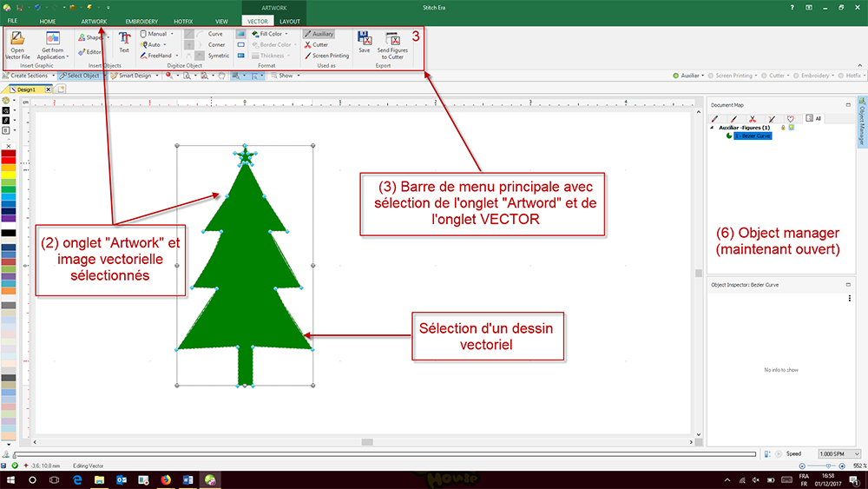Click the Get from Application icon
The height and width of the screenshot is (489, 868).
pyautogui.click(x=53, y=39)
